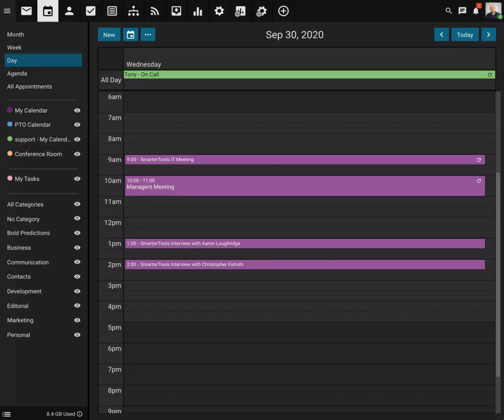
Task: Open the Settings gear icon
Action: tap(219, 11)
